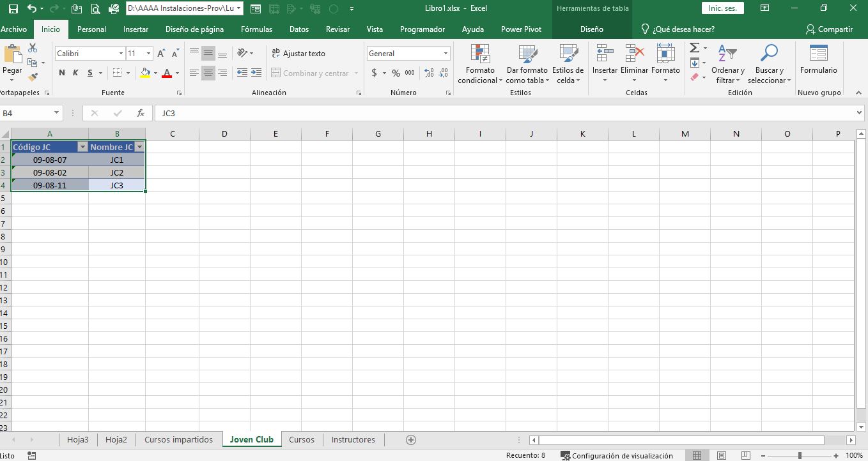
Task: Toggle italic formatting (K)
Action: point(76,73)
